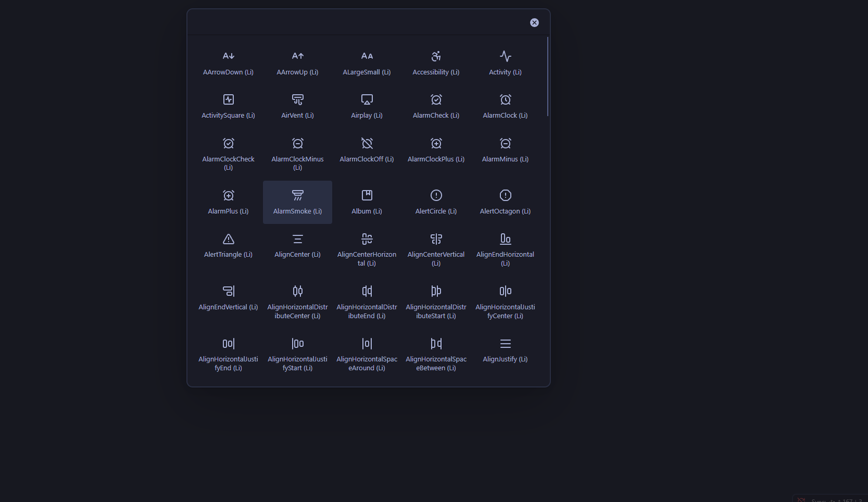Pick the ActivitySquare (Li) icon
This screenshot has width=868, height=502.
228,99
